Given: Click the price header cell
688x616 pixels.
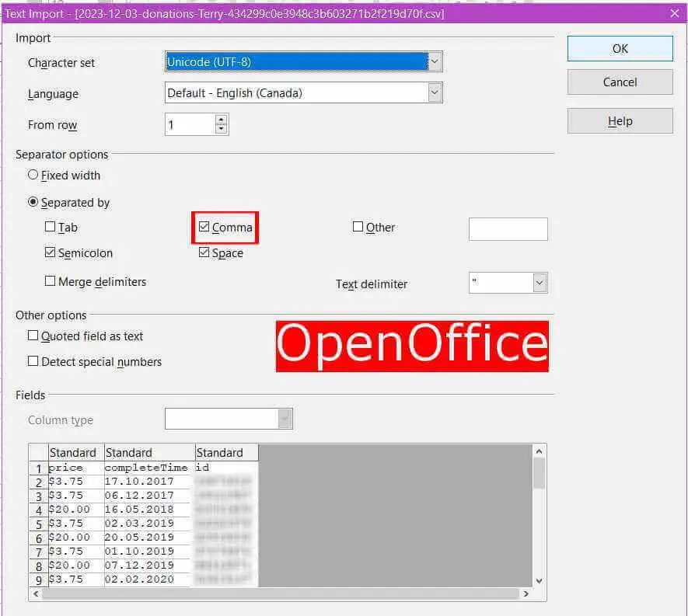Looking at the screenshot, I should click(76, 468).
